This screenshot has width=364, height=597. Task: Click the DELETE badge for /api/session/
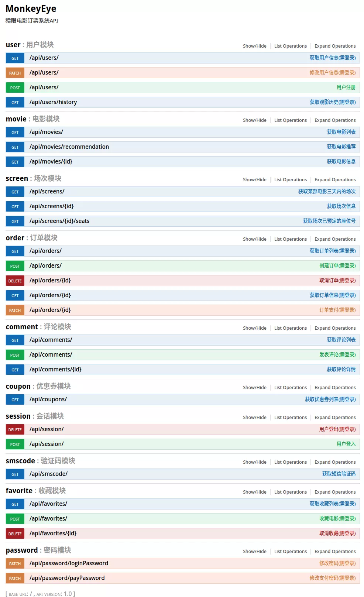pyautogui.click(x=15, y=430)
